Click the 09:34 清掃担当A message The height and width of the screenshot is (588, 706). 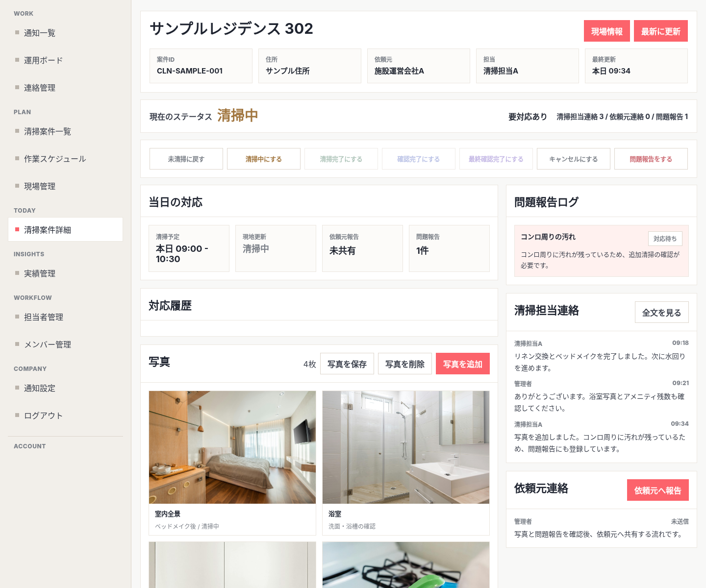(x=602, y=437)
